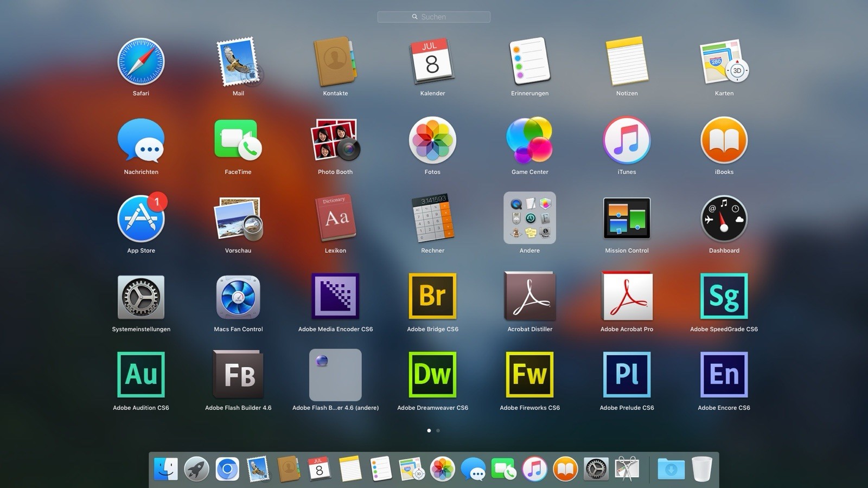
Task: Open the Kalender app in Launchpad
Action: (x=432, y=61)
